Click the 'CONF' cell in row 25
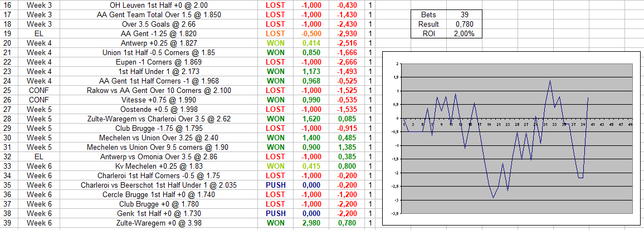The width and height of the screenshot is (644, 230). pos(40,90)
